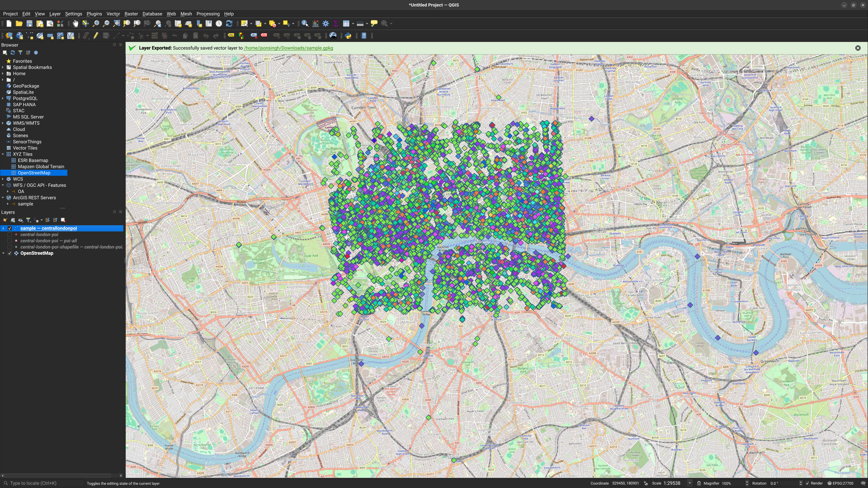Select ESRI Basemap in the Browser
868x488 pixels.
pyautogui.click(x=33, y=160)
